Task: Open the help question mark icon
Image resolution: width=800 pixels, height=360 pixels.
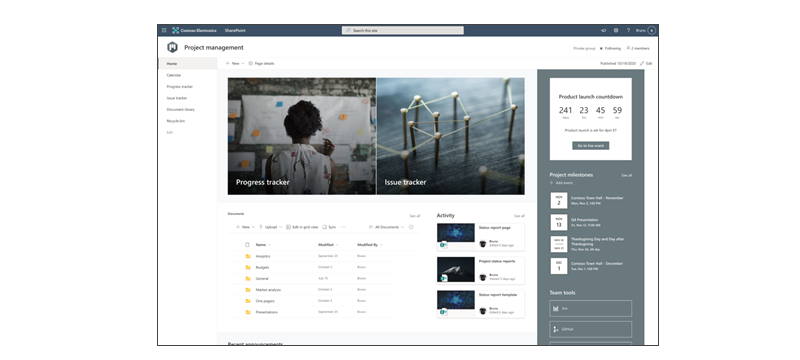Action: (628, 31)
